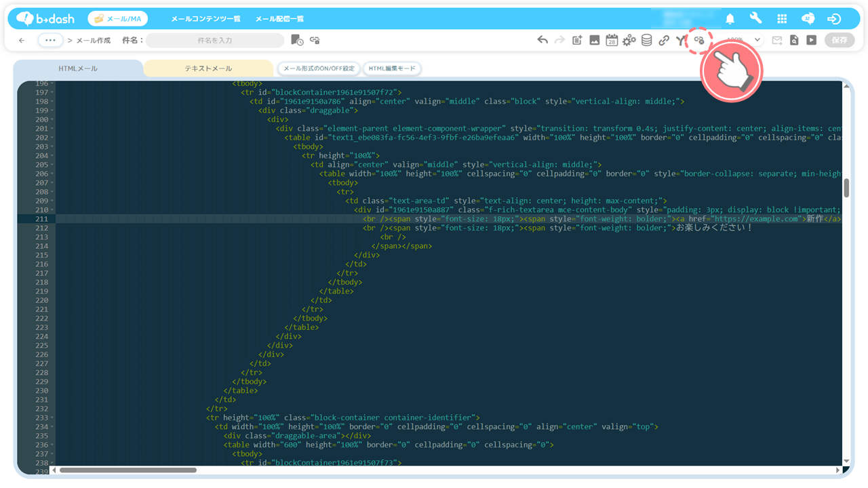
Task: Click the link-lock icon beside subject
Action: pos(315,40)
